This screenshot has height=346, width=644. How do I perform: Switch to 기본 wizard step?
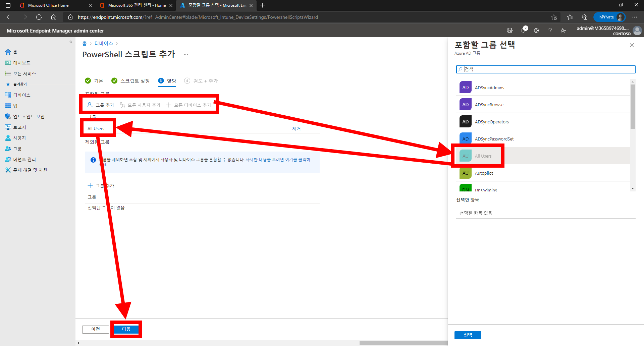pyautogui.click(x=94, y=81)
